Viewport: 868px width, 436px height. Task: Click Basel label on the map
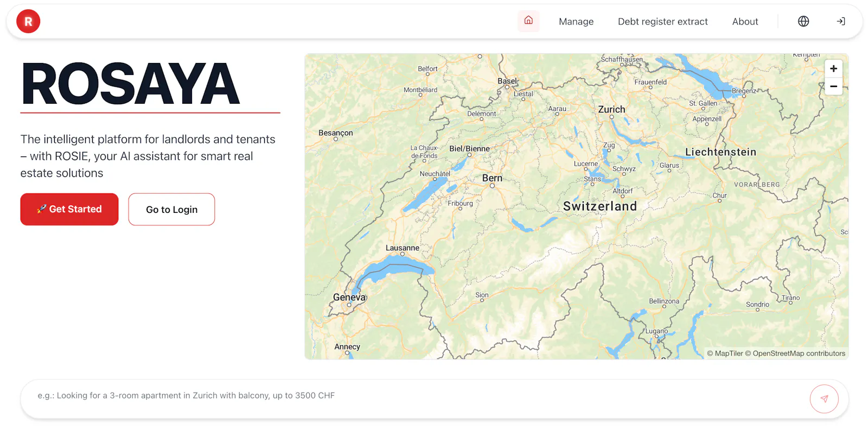pyautogui.click(x=507, y=81)
